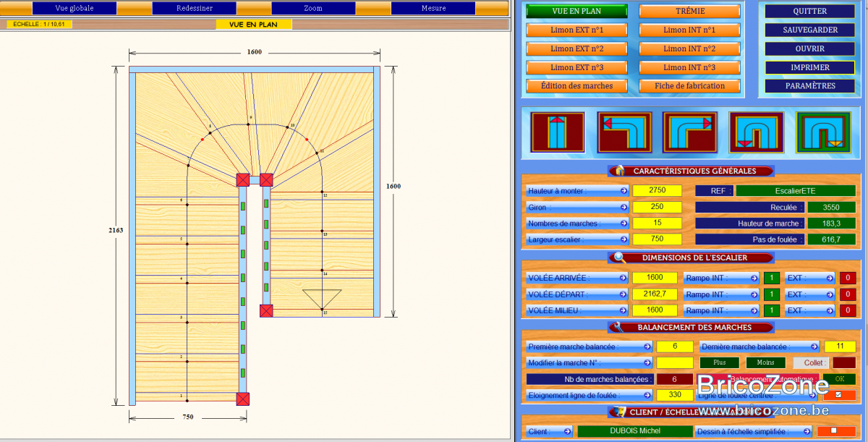Click the arrow next to Première marche balancée

[647, 347]
